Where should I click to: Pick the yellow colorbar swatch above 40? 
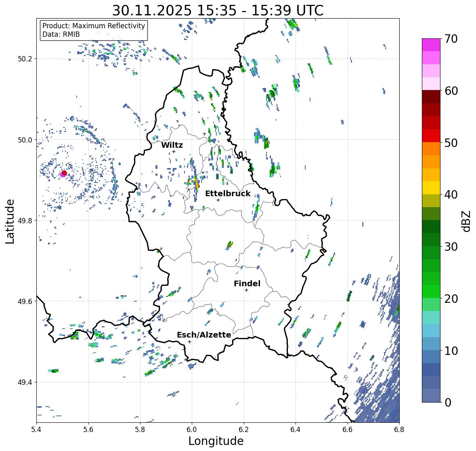pyautogui.click(x=431, y=188)
